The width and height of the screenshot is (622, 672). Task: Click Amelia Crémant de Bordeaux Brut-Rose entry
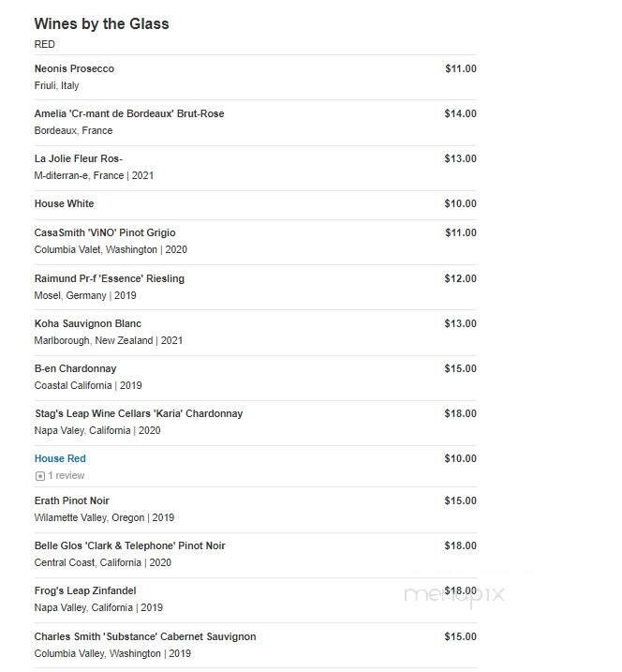tap(129, 113)
